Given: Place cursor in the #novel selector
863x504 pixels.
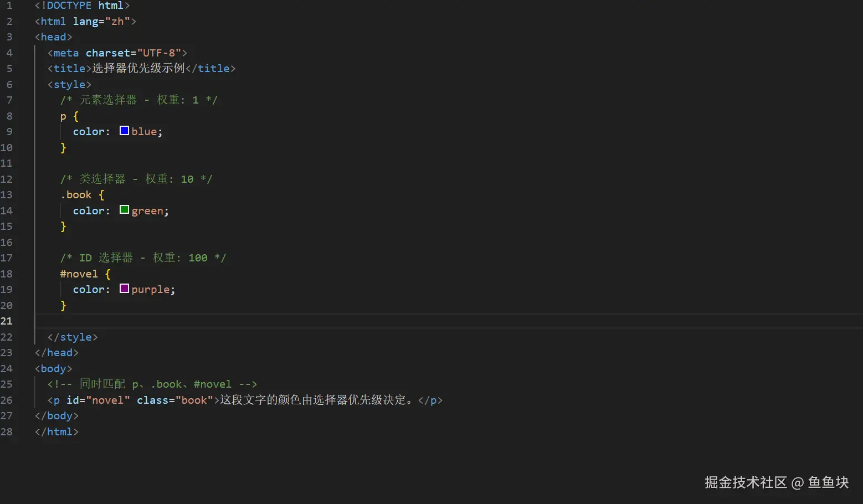Looking at the screenshot, I should click(x=79, y=274).
